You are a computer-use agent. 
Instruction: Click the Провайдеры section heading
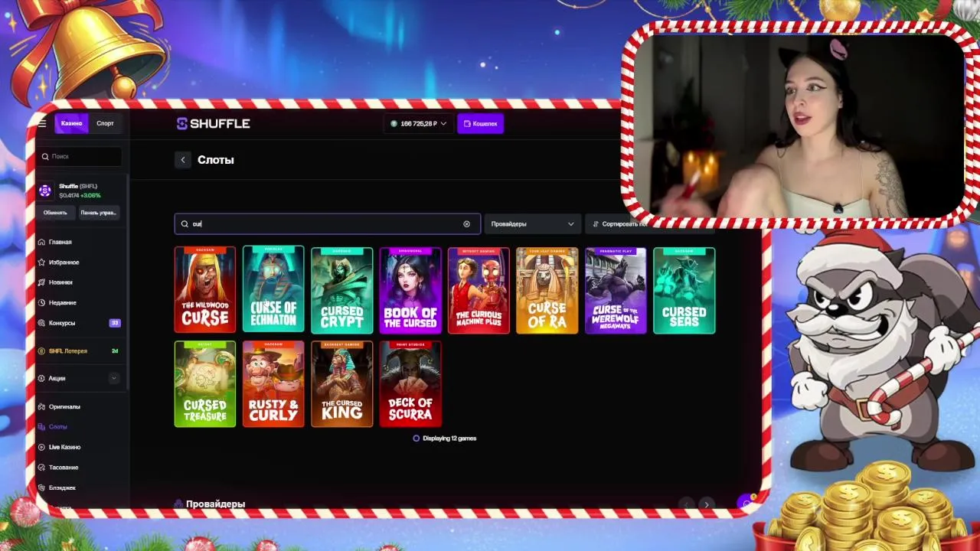[x=215, y=504]
